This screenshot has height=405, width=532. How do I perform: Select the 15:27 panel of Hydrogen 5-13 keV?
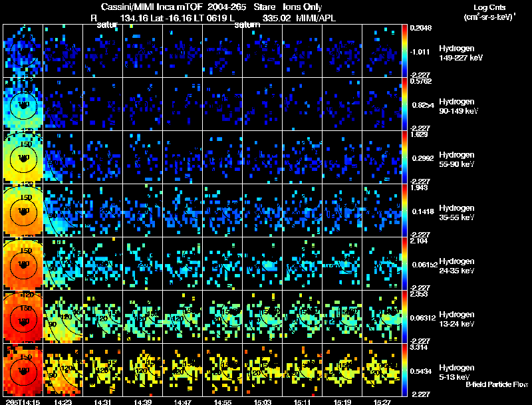pos(382,370)
